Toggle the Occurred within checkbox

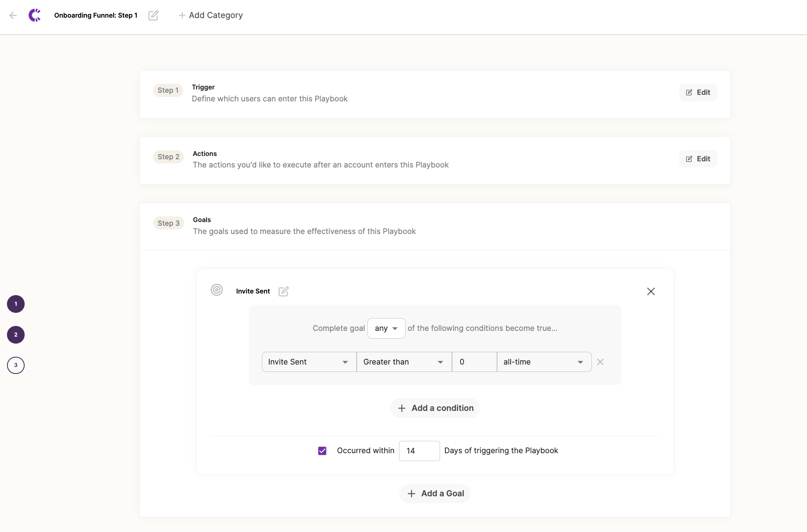tap(322, 451)
